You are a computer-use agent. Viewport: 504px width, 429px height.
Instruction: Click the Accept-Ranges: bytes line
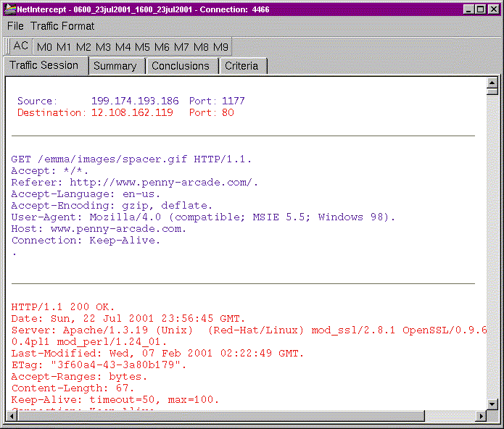point(79,376)
